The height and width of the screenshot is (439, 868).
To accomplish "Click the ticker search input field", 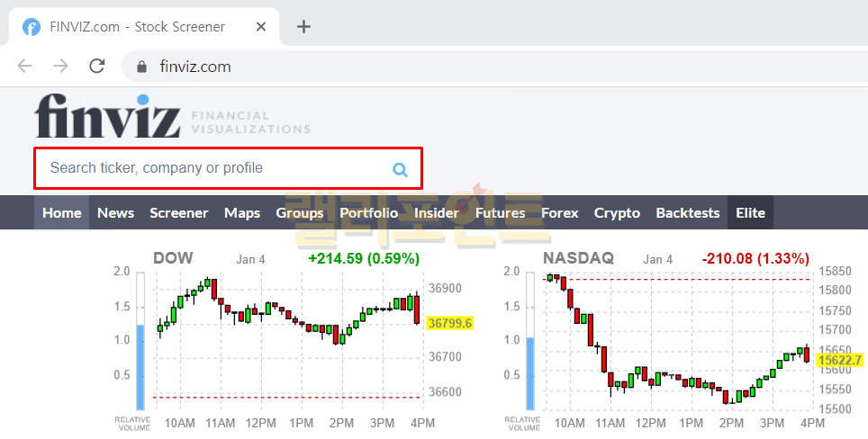I will [216, 168].
